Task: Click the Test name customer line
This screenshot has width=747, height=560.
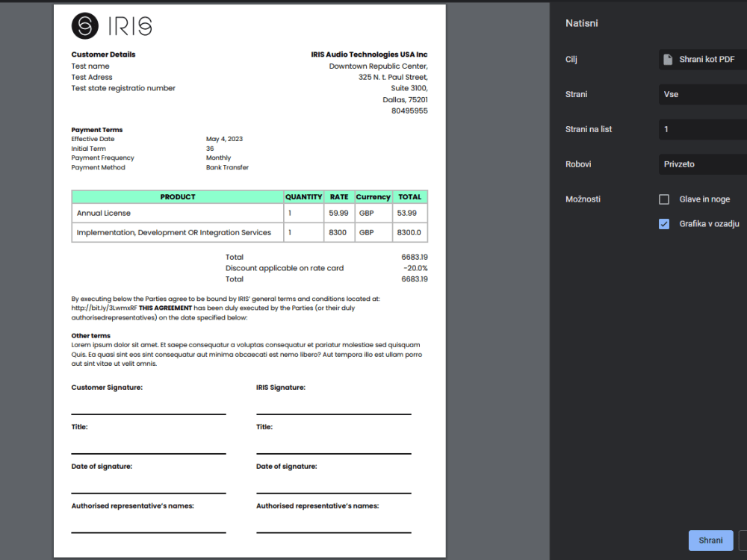Action: click(x=90, y=66)
